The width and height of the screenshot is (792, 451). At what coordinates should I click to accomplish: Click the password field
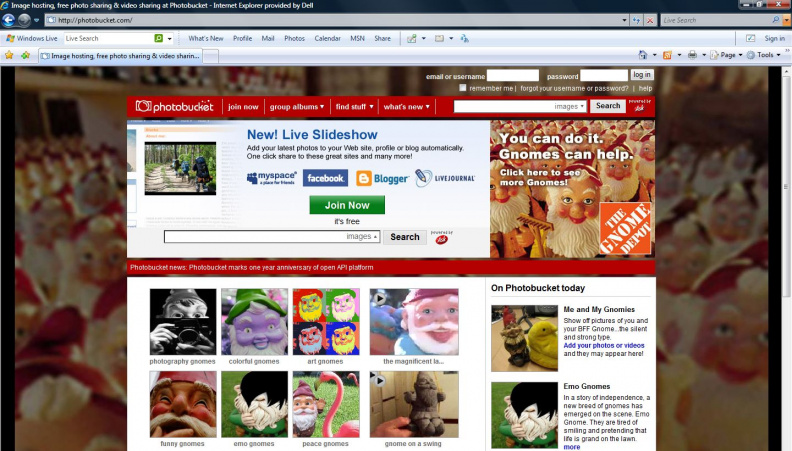(x=604, y=75)
